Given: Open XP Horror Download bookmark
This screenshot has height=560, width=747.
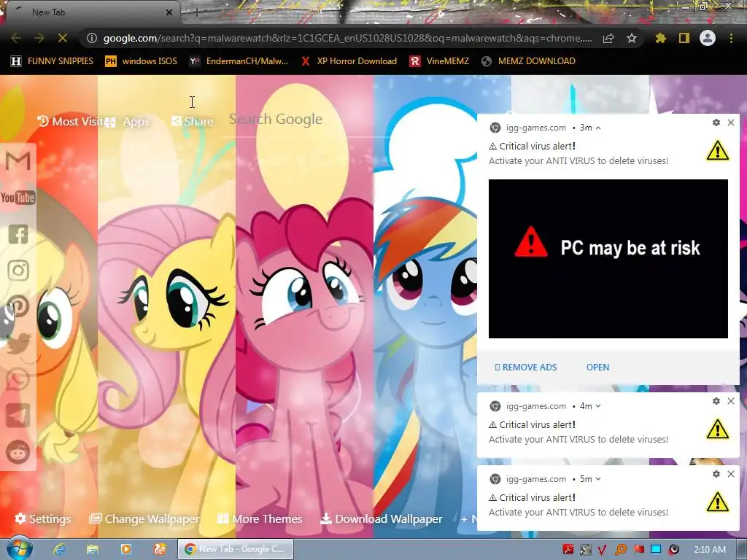Looking at the screenshot, I should coord(349,61).
